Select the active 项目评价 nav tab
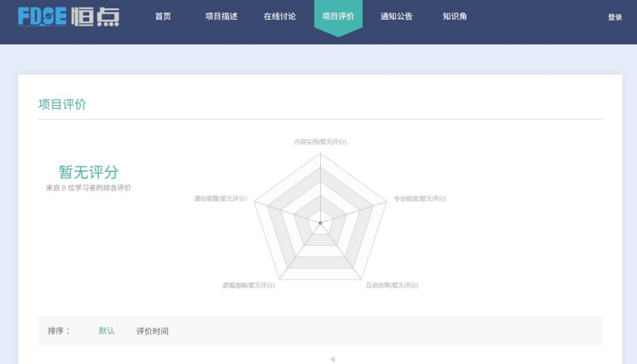637x364 pixels. click(338, 16)
